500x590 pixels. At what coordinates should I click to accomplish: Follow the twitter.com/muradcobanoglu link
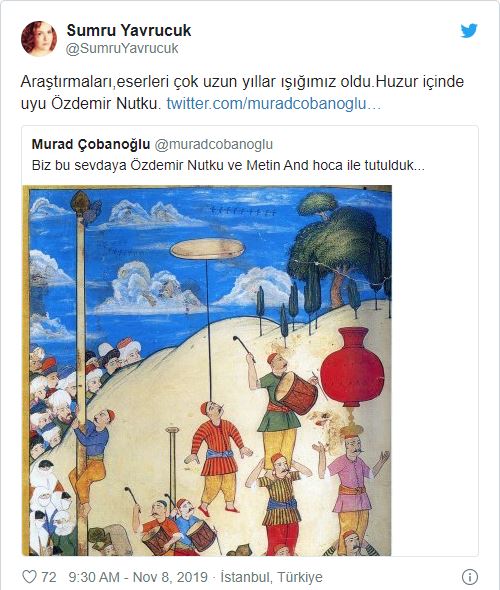tap(274, 103)
